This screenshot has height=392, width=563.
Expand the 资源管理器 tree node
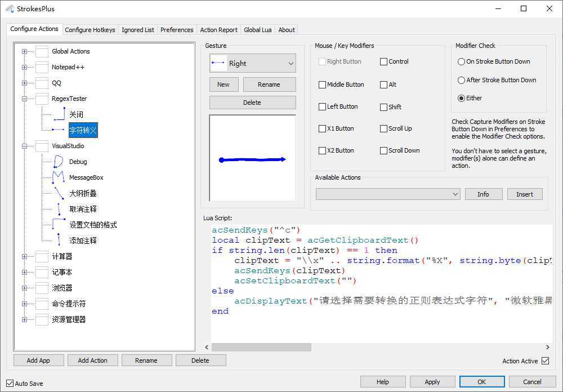pos(24,320)
